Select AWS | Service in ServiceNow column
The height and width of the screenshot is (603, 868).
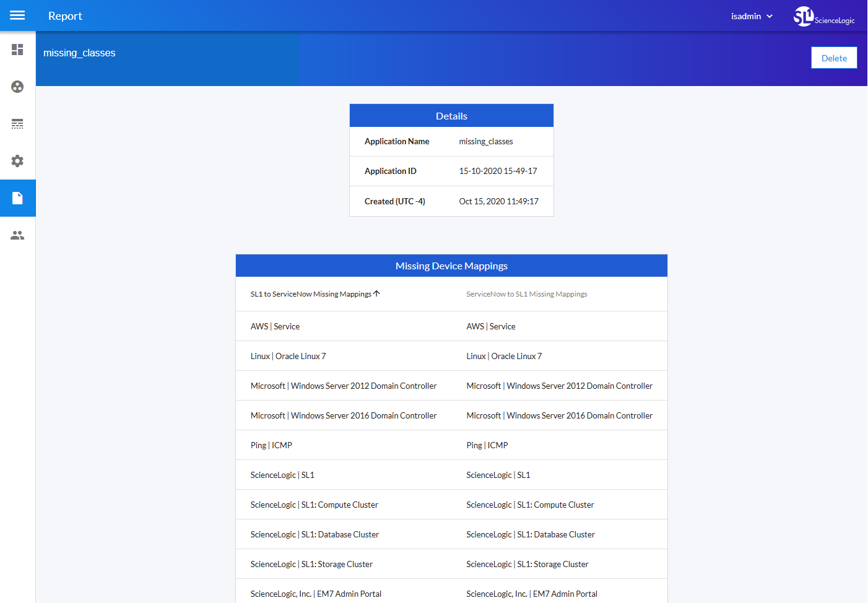[491, 326]
